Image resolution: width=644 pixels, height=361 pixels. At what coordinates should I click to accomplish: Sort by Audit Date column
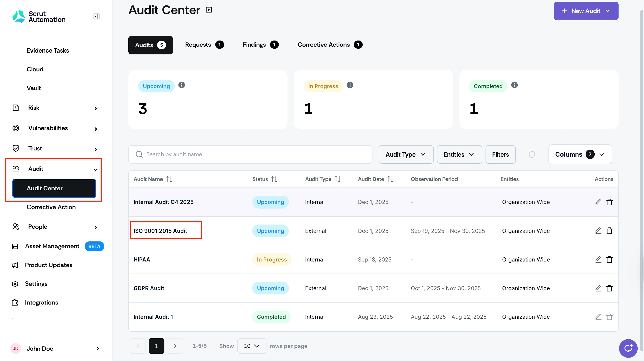[x=390, y=179]
